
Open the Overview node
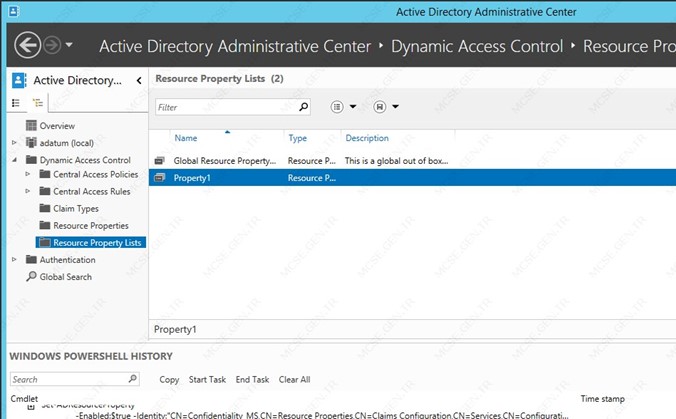57,126
